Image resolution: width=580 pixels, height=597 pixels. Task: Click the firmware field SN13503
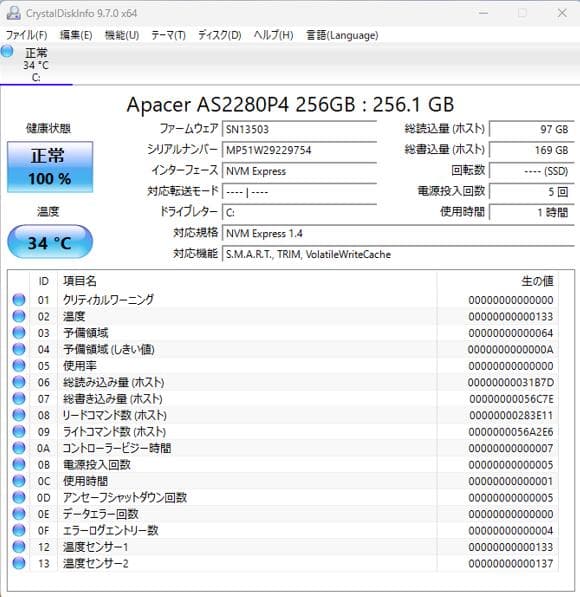pyautogui.click(x=299, y=129)
